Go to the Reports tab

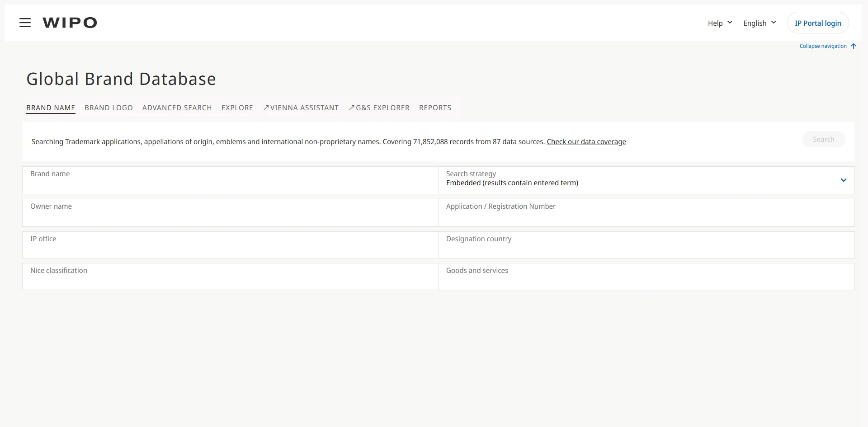[x=435, y=108]
